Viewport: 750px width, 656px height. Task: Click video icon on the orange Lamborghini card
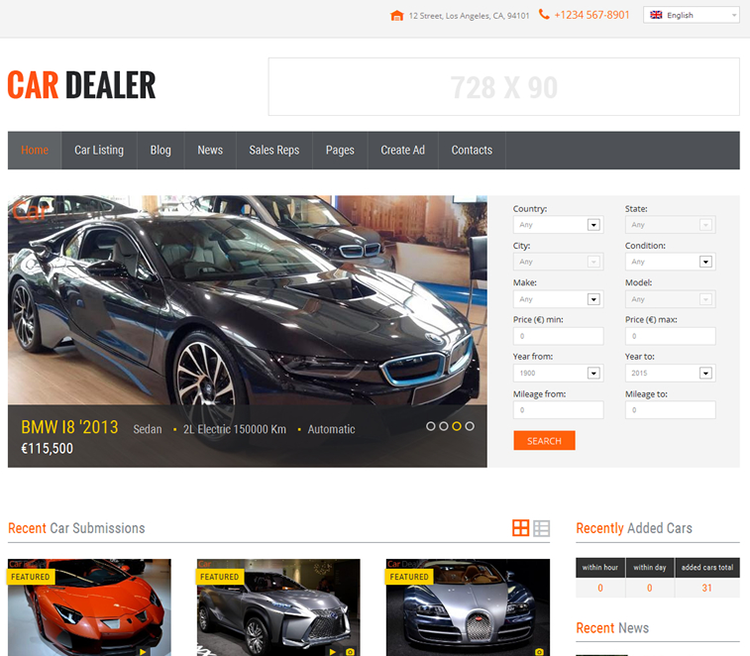[143, 651]
